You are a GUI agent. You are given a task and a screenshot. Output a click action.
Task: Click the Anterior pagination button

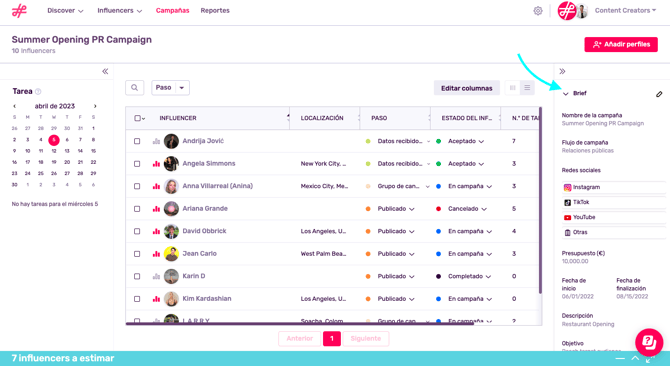click(x=300, y=339)
